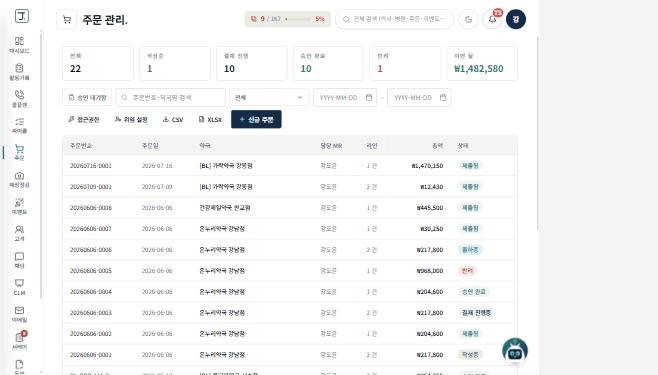Image resolution: width=658 pixels, height=375 pixels.
Task: Click the J logo at sidebar top
Action: coord(22,16)
